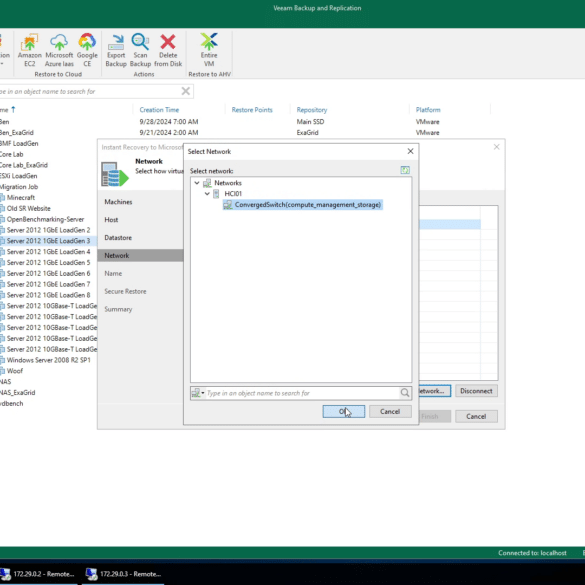Select Woof backup row
585x585 pixels.
[15, 371]
